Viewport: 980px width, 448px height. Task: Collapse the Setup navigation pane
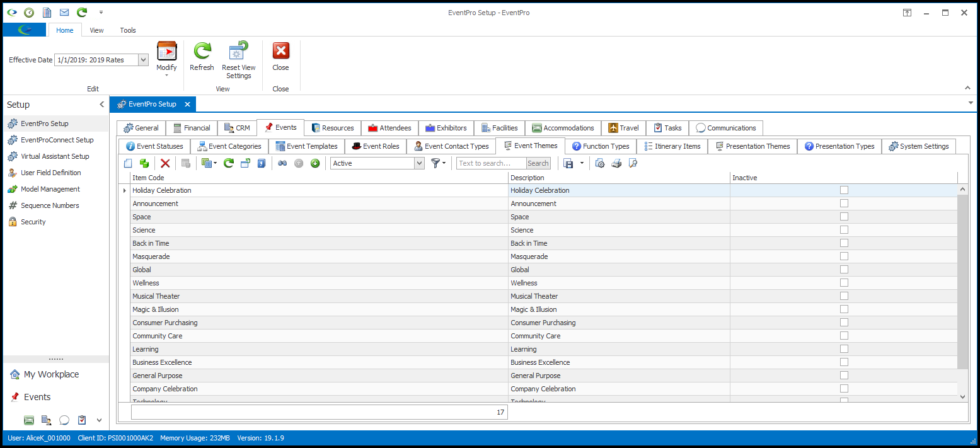pos(102,105)
